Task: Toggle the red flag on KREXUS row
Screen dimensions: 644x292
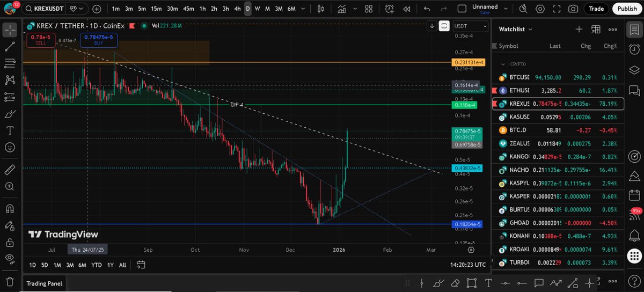Action: tap(495, 104)
